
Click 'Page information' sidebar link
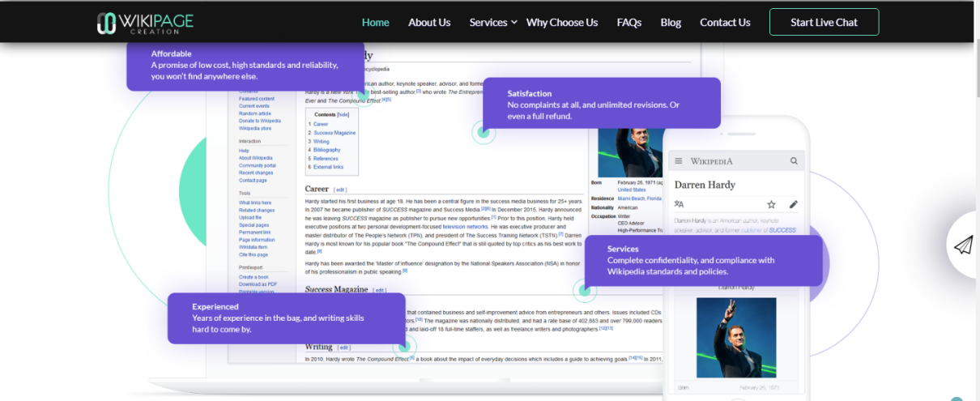[x=257, y=240]
